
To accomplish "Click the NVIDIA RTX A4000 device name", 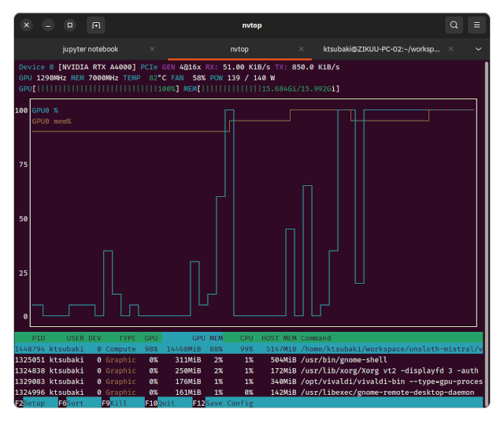I will click(97, 67).
